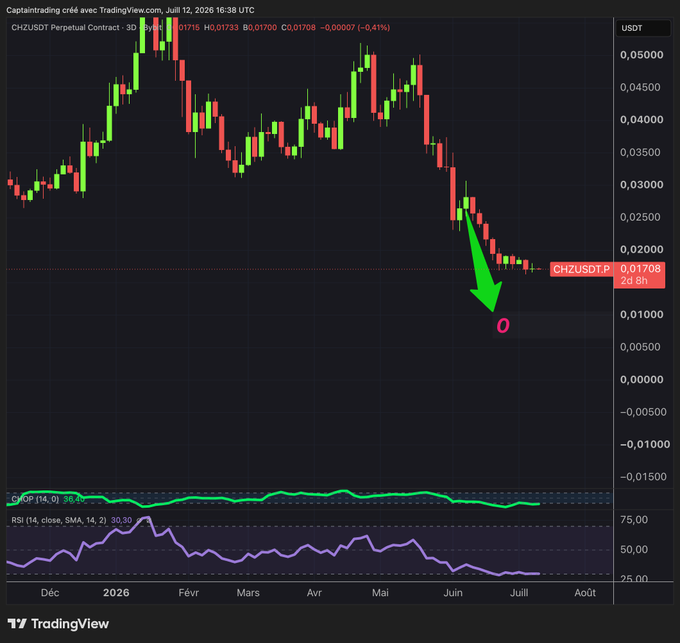The height and width of the screenshot is (643, 680).
Task: Select the CHZUSDT Perpetual Contract legend title
Action: point(67,27)
